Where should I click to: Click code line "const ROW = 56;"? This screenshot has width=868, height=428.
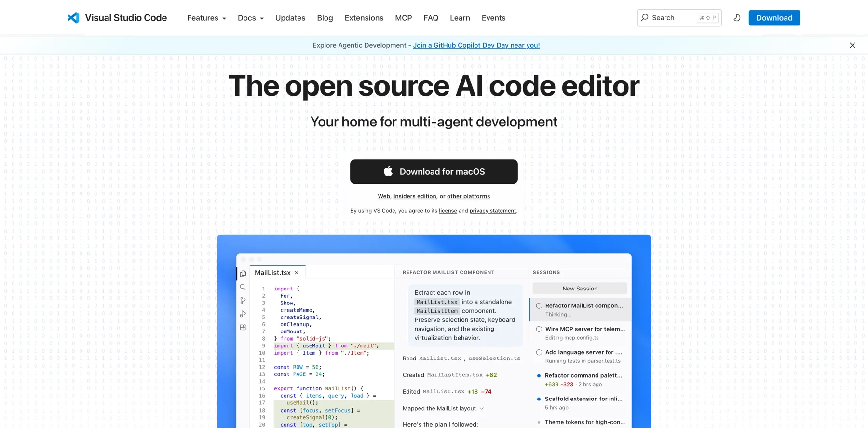click(298, 367)
